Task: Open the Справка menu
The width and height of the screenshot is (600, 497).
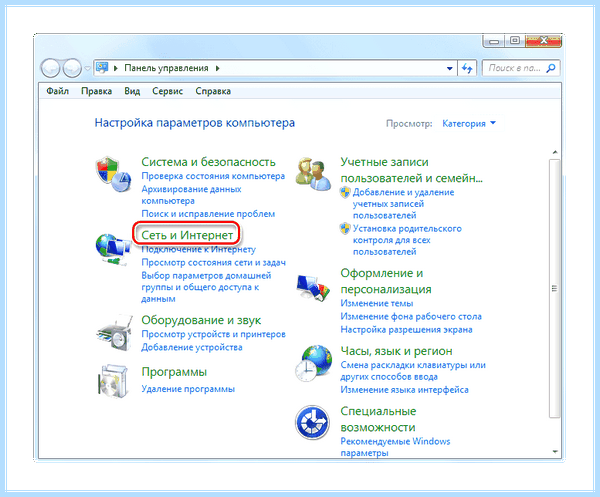Action: (x=213, y=91)
